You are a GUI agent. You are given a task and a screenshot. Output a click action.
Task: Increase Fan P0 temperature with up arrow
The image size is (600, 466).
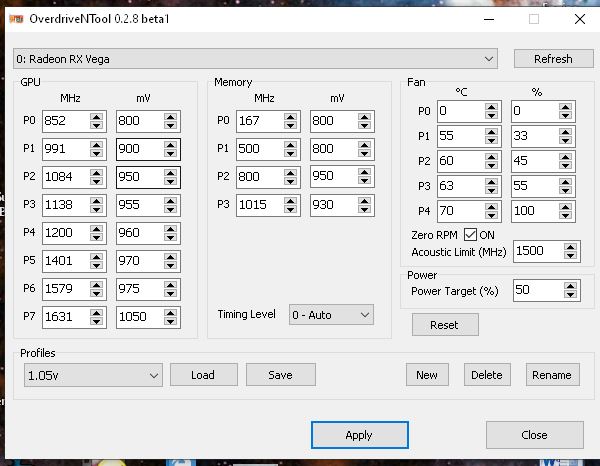pyautogui.click(x=491, y=107)
